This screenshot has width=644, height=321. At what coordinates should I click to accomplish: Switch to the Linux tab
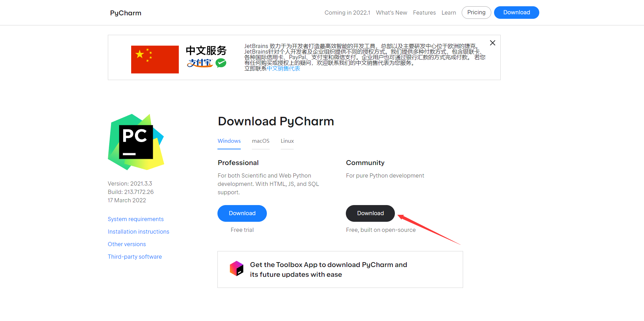coord(287,141)
